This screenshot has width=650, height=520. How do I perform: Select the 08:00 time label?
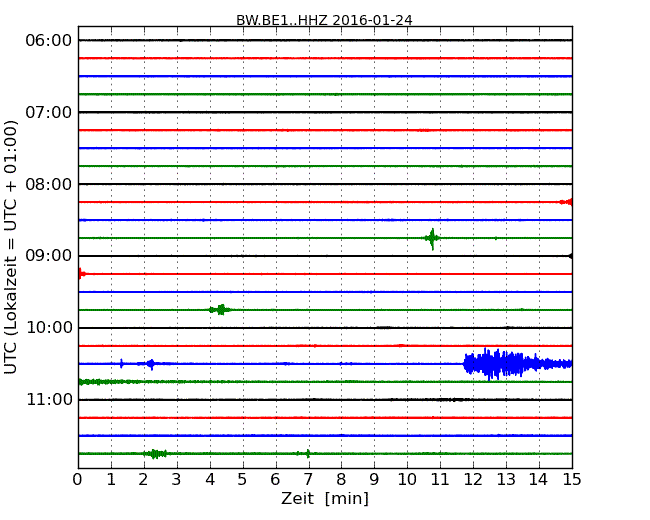tap(49, 184)
